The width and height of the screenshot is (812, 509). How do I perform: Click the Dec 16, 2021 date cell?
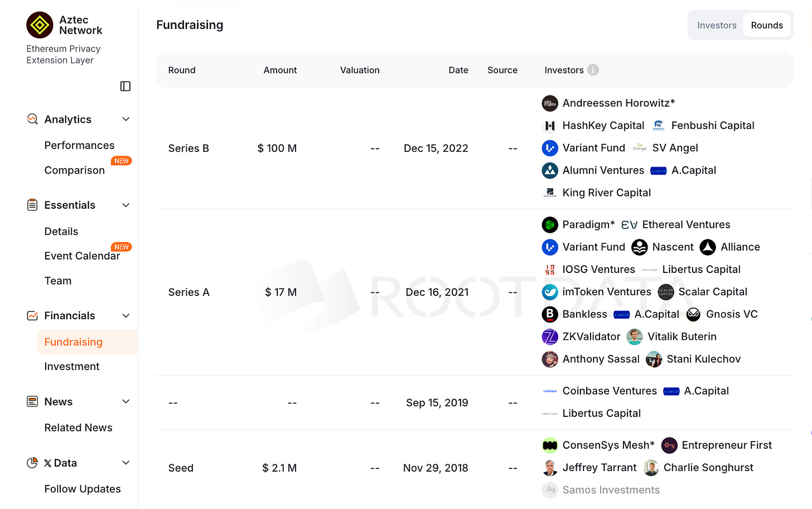click(x=437, y=292)
